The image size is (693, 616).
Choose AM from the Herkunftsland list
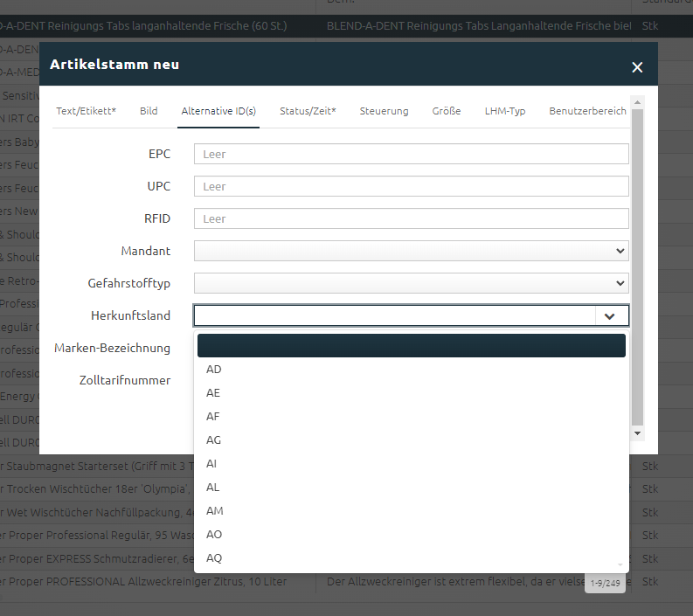(x=411, y=511)
